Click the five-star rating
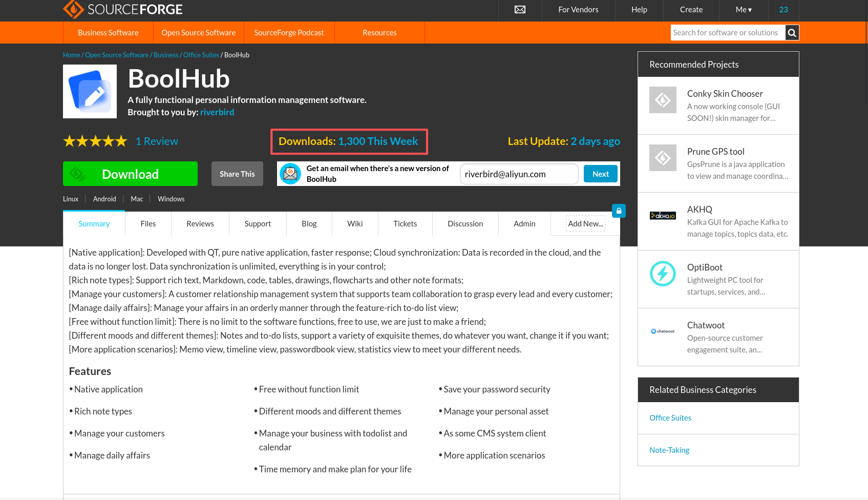The width and height of the screenshot is (868, 500). (x=95, y=141)
